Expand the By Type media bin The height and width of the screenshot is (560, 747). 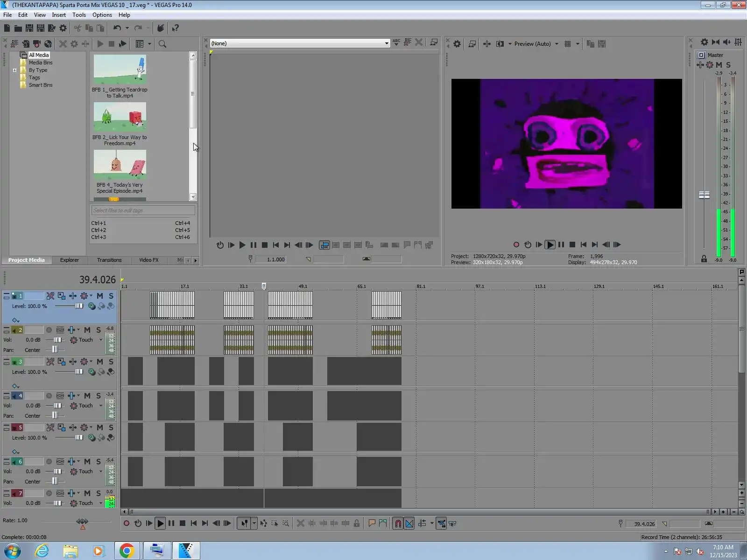[14, 70]
